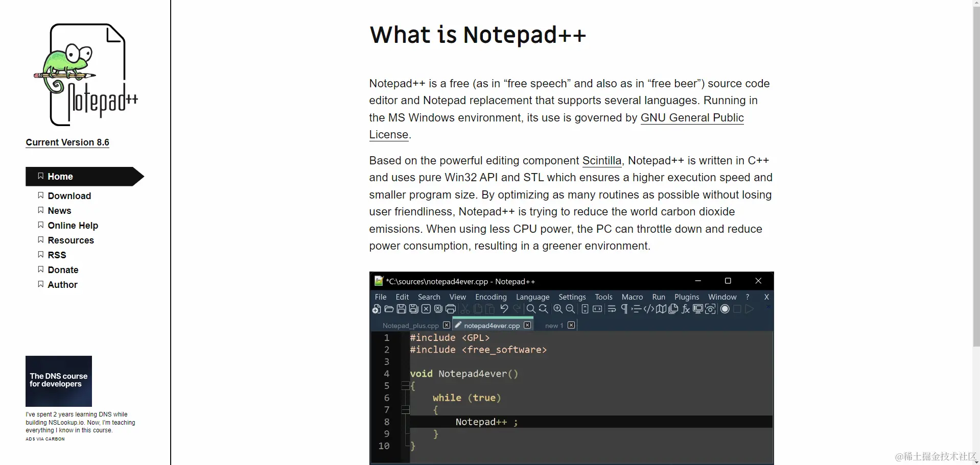Follow the Scintilla link
980x465 pixels.
602,160
